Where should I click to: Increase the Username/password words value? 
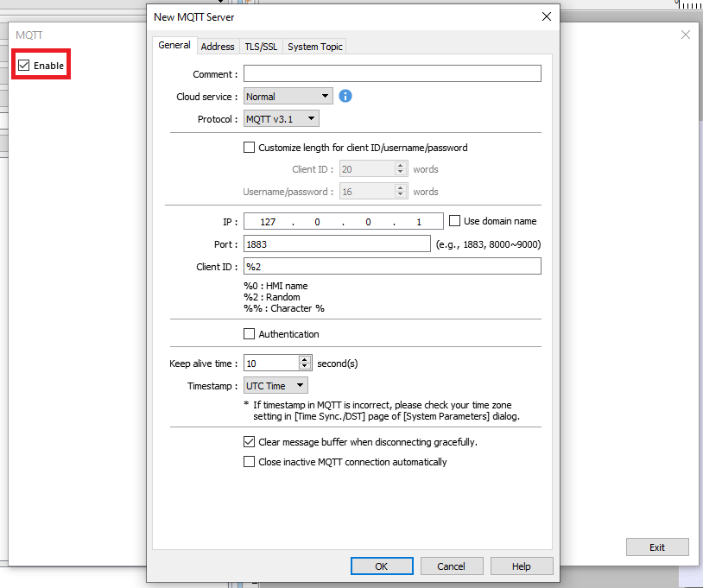[401, 187]
